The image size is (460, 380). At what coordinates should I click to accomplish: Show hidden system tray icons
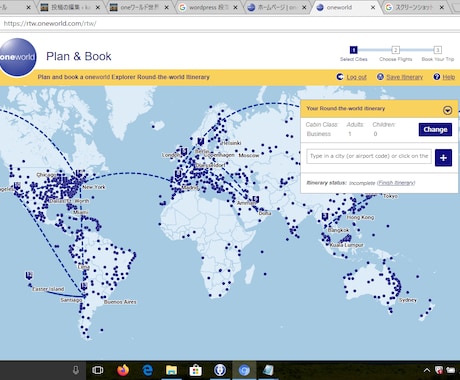click(x=427, y=370)
